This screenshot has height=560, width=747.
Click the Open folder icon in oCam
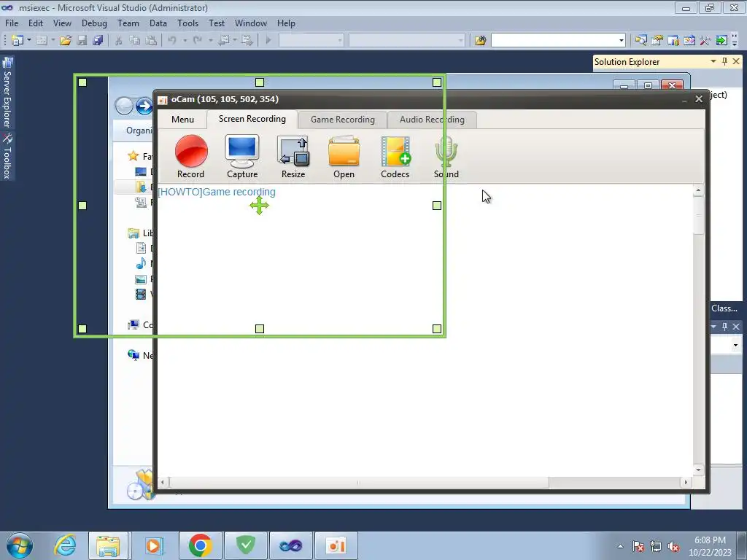[344, 156]
